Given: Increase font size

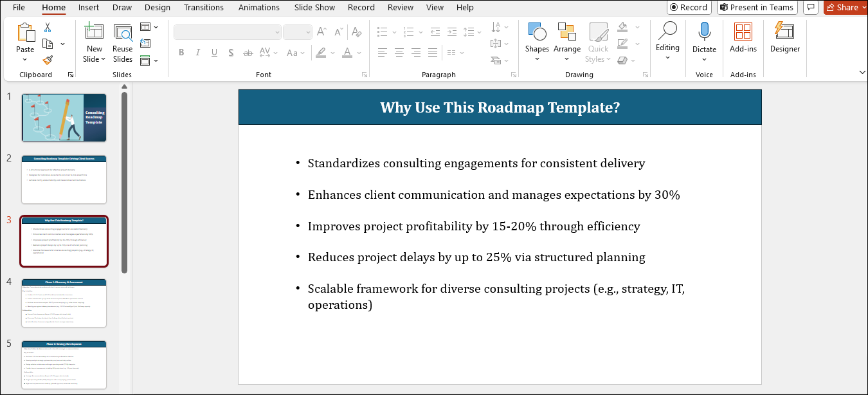Looking at the screenshot, I should pyautogui.click(x=321, y=32).
